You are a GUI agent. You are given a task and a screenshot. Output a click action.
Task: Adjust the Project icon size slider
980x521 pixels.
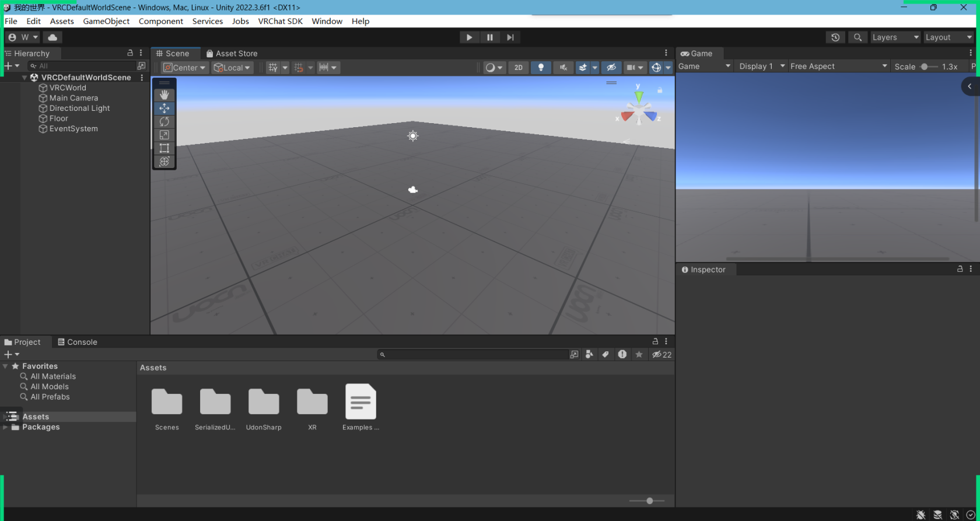[x=647, y=501]
